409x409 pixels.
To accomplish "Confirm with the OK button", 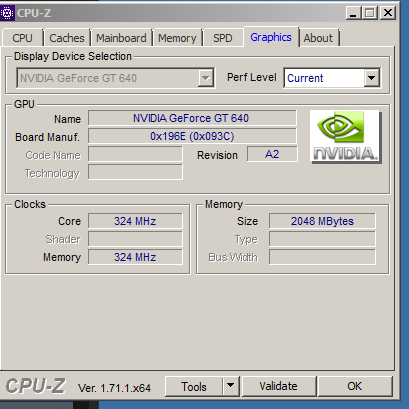I will (x=354, y=386).
